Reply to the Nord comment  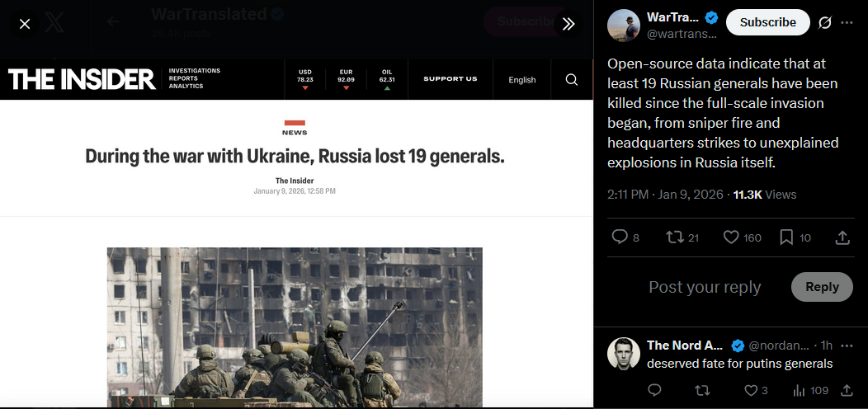(654, 391)
